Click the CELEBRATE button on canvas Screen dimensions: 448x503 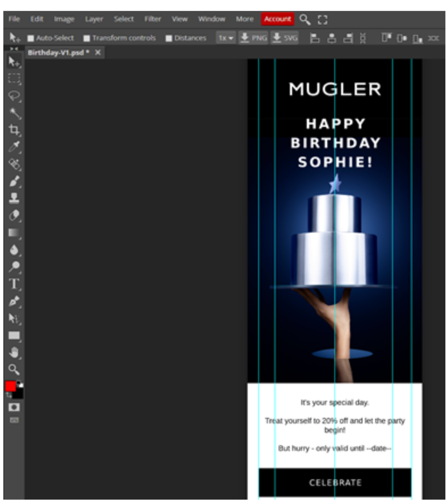(x=335, y=483)
